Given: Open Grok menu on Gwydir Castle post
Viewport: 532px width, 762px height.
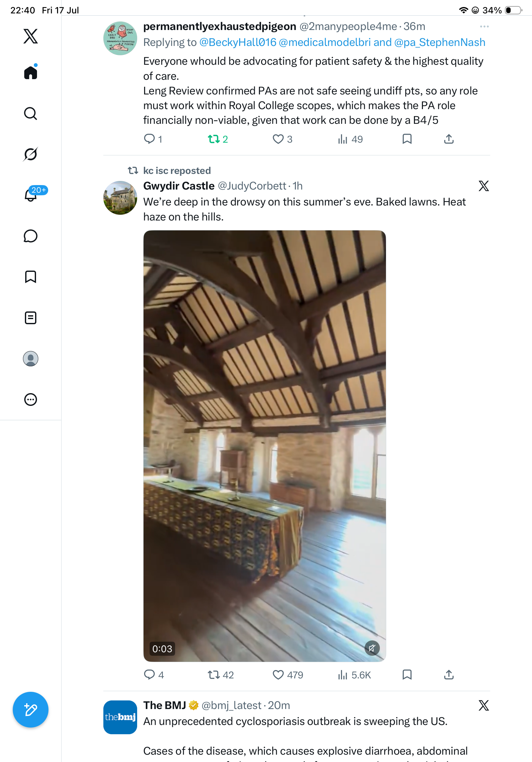Looking at the screenshot, I should [484, 186].
